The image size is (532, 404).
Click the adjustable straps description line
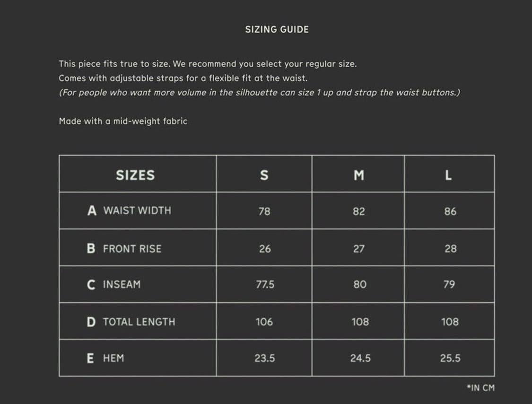point(183,78)
